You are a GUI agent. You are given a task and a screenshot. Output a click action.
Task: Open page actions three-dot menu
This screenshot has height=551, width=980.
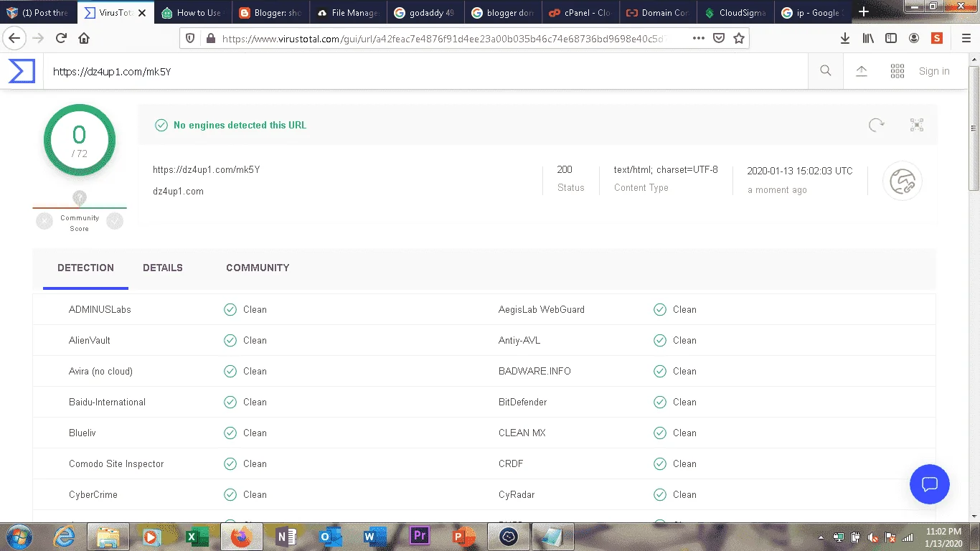[x=699, y=38]
